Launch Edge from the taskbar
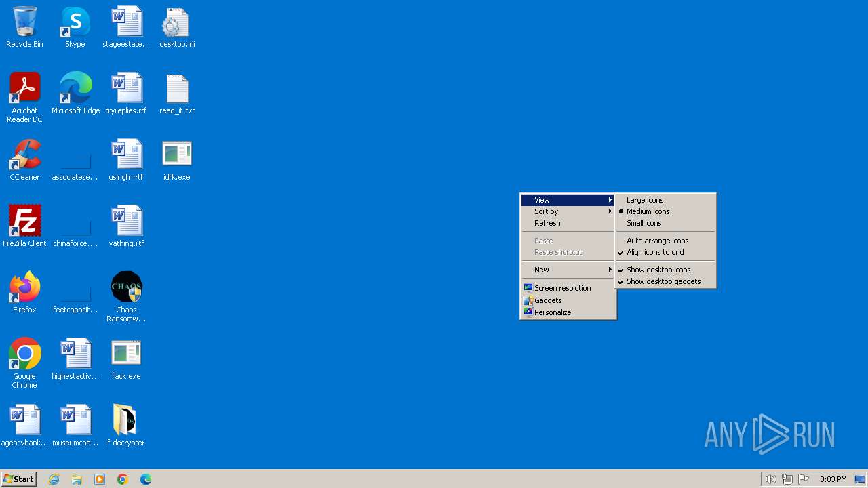868x488 pixels. tap(146, 479)
